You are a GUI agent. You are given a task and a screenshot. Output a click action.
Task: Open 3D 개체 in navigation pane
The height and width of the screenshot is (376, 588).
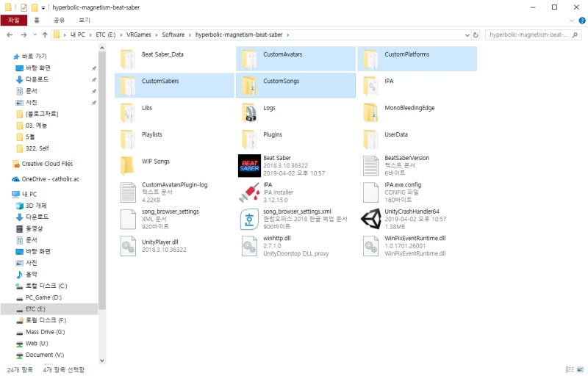tap(36, 206)
